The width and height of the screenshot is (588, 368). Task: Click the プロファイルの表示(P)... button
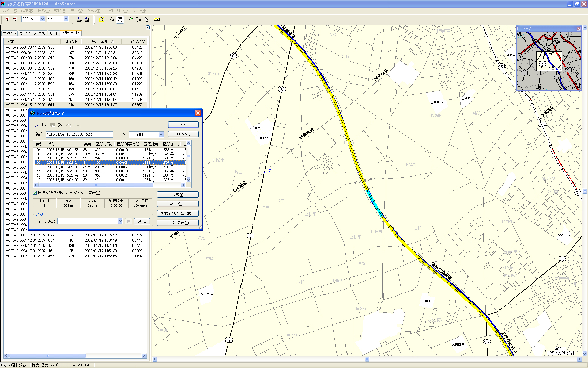click(x=178, y=213)
